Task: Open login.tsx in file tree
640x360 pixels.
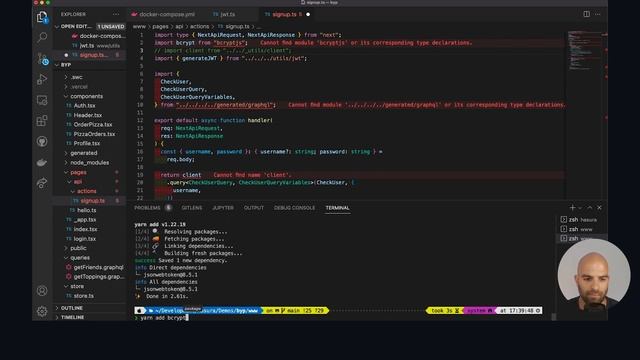Action: pyautogui.click(x=89, y=239)
